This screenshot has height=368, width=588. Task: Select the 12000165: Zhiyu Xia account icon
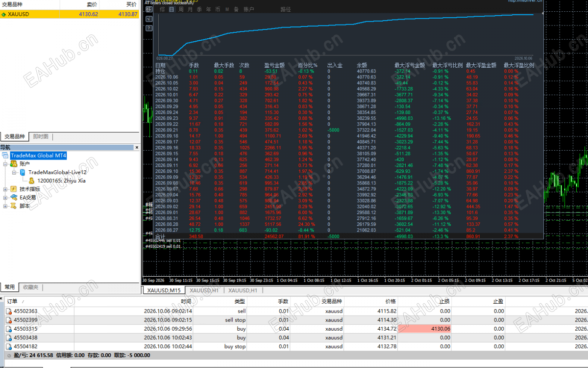[x=32, y=181]
